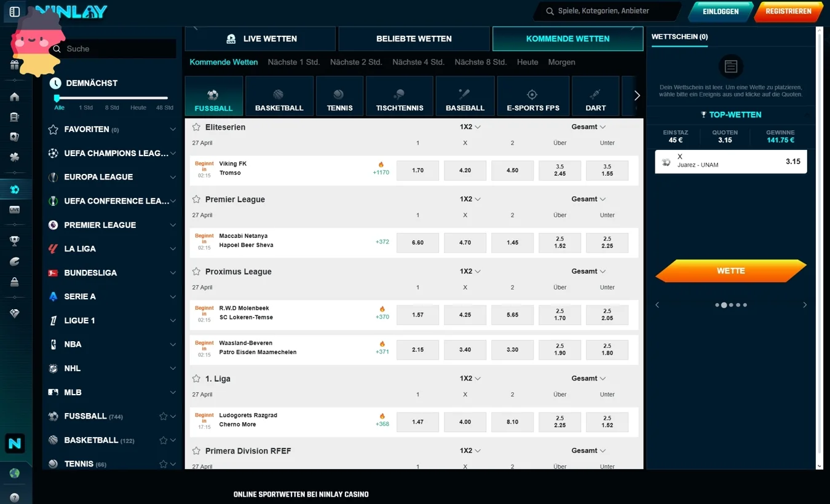Open the slot machine casino section

point(15,118)
